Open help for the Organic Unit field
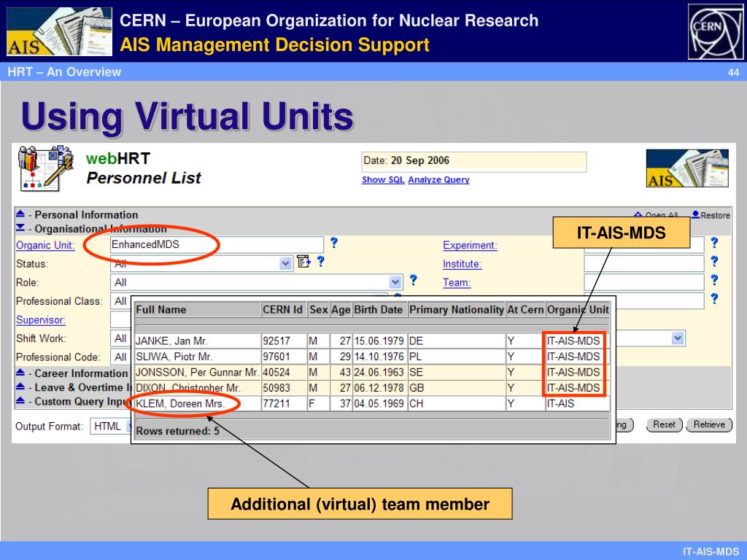Viewport: 747px width, 560px height. coord(334,243)
